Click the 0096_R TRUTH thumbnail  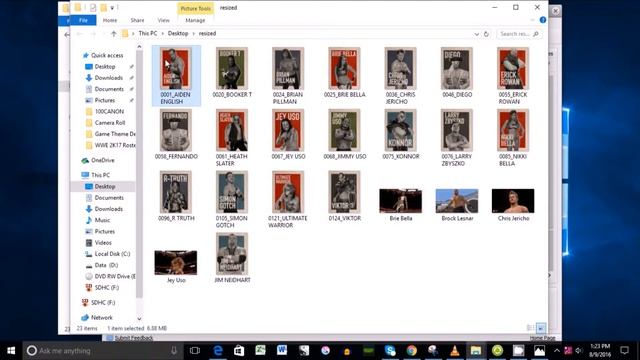coord(176,192)
